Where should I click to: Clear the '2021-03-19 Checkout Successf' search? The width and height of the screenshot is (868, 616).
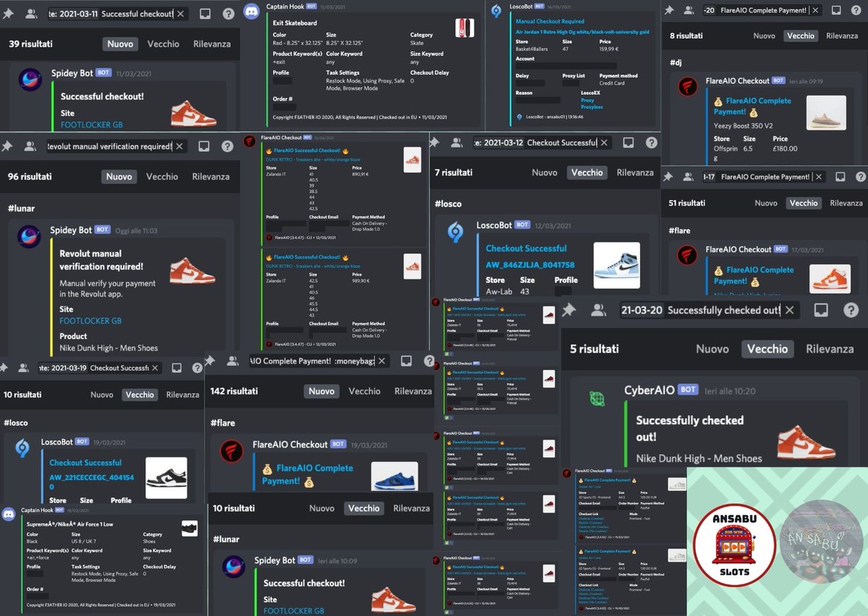[154, 367]
